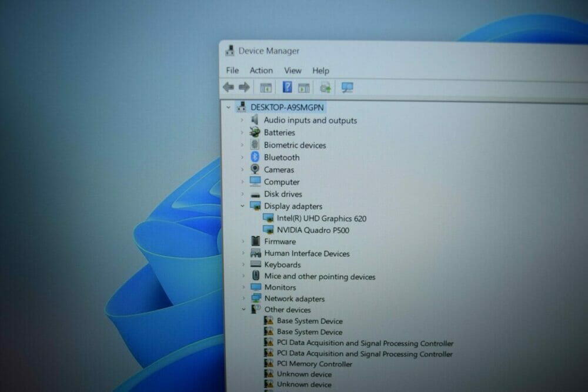The height and width of the screenshot is (392, 588).
Task: Click the Action pane toolbar icon
Action: point(304,88)
